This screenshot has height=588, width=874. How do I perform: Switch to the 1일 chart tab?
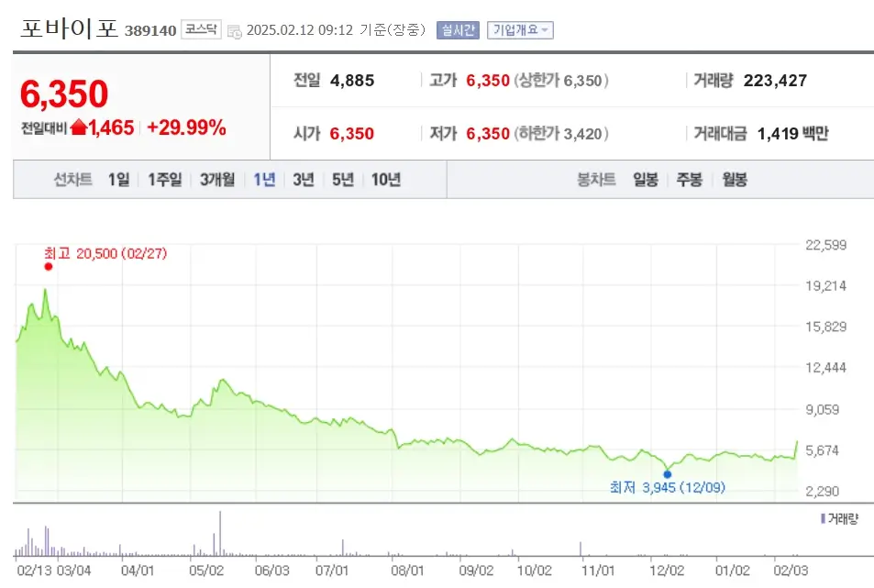pyautogui.click(x=117, y=180)
